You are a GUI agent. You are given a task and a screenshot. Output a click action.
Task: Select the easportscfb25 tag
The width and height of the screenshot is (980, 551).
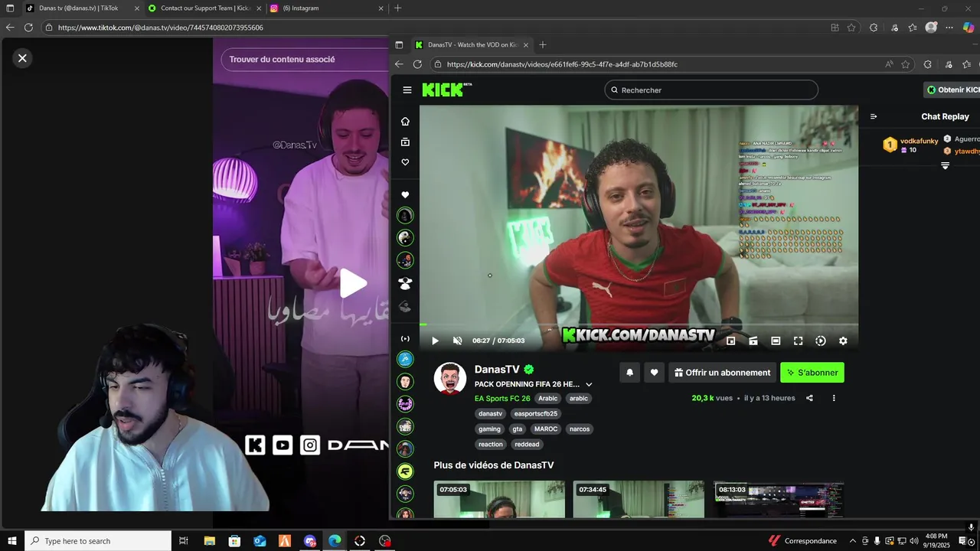[x=536, y=414]
